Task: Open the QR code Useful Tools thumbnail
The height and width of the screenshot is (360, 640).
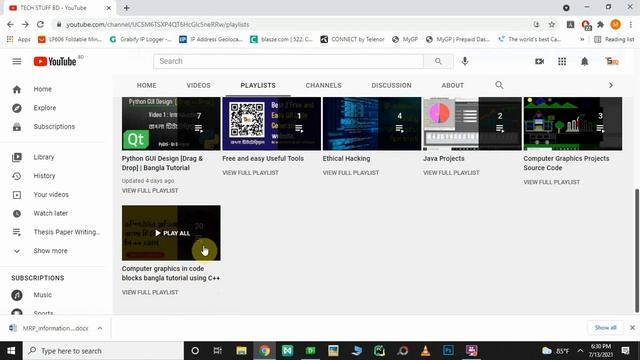Action: click(x=271, y=124)
